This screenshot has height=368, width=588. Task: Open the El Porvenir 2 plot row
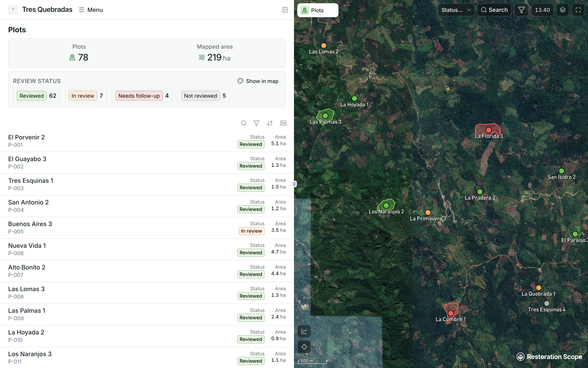point(147,141)
